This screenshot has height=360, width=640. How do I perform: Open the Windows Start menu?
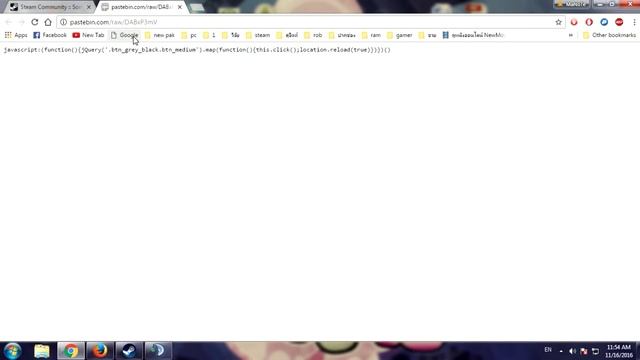click(x=13, y=351)
